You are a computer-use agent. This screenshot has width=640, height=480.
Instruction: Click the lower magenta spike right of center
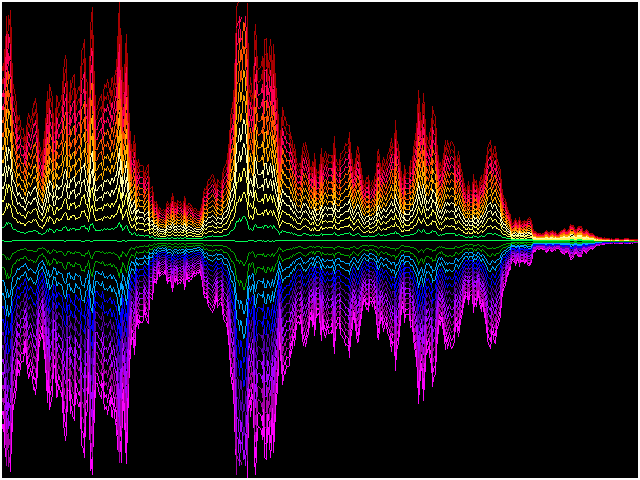click(x=420, y=395)
